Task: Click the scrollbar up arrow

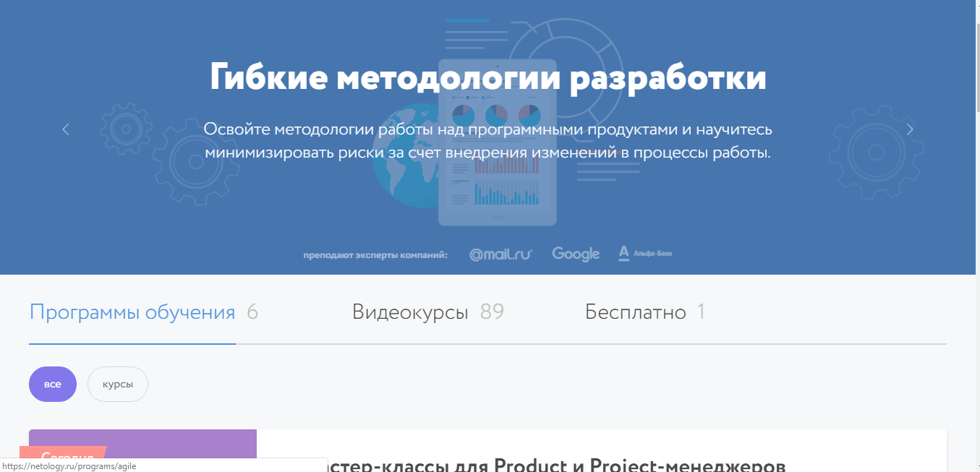Action: tap(974, 5)
